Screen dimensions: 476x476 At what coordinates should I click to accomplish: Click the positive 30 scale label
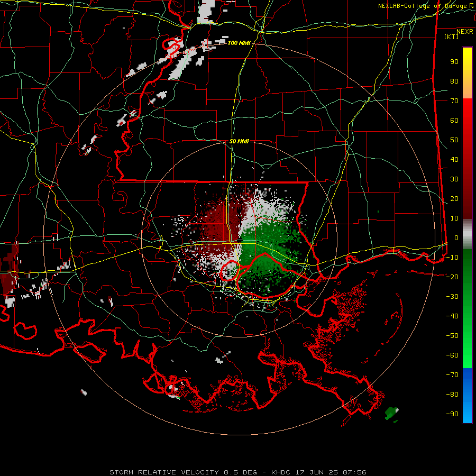[454, 179]
